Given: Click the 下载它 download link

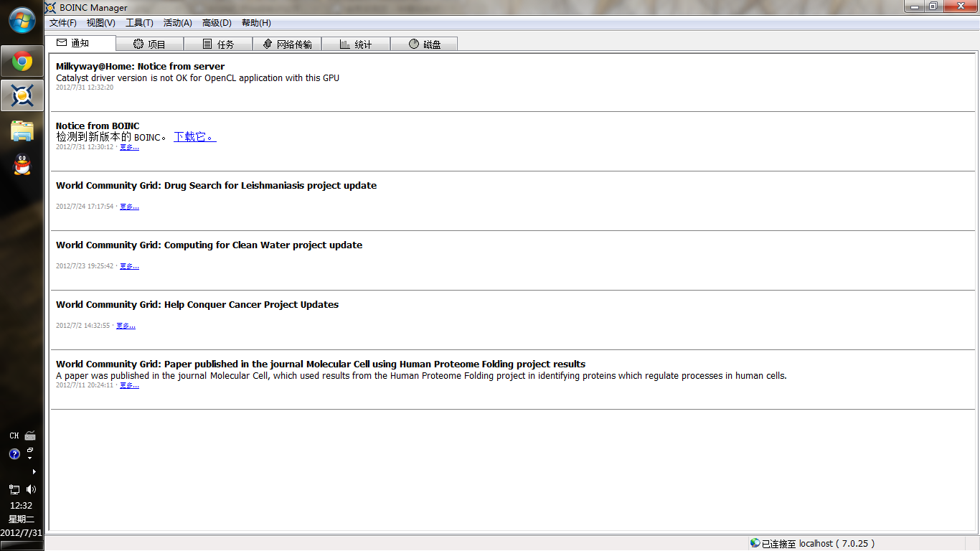Looking at the screenshot, I should pyautogui.click(x=195, y=136).
